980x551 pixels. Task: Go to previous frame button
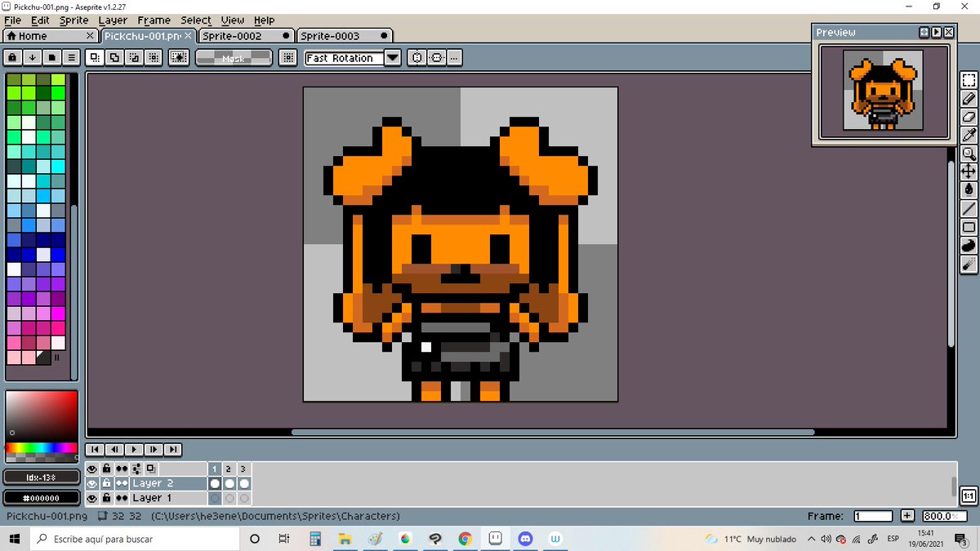114,450
